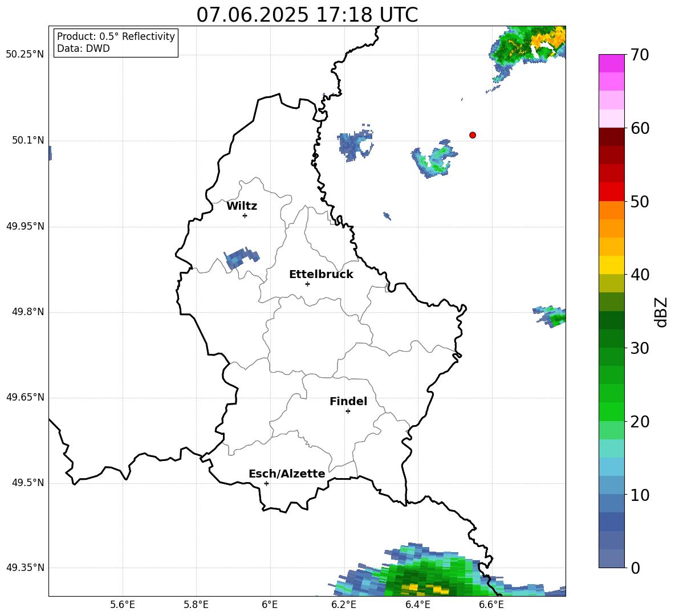The width and height of the screenshot is (675, 616).
Task: Click the 20 label on the colorbar
Action: [640, 421]
